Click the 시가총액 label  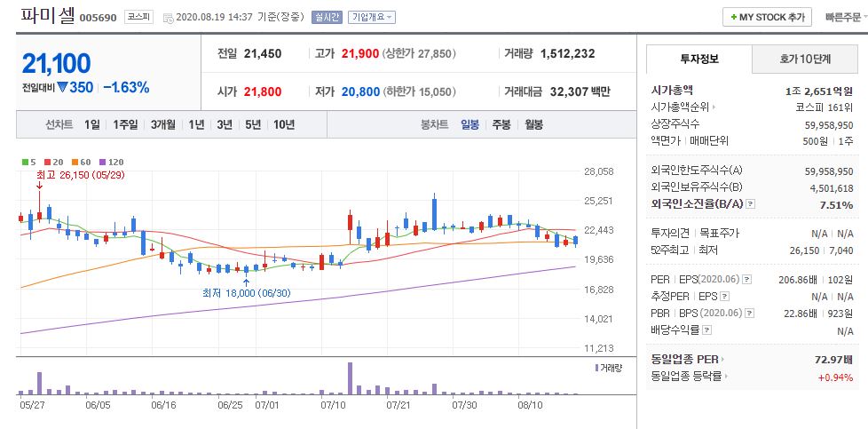coord(672,91)
